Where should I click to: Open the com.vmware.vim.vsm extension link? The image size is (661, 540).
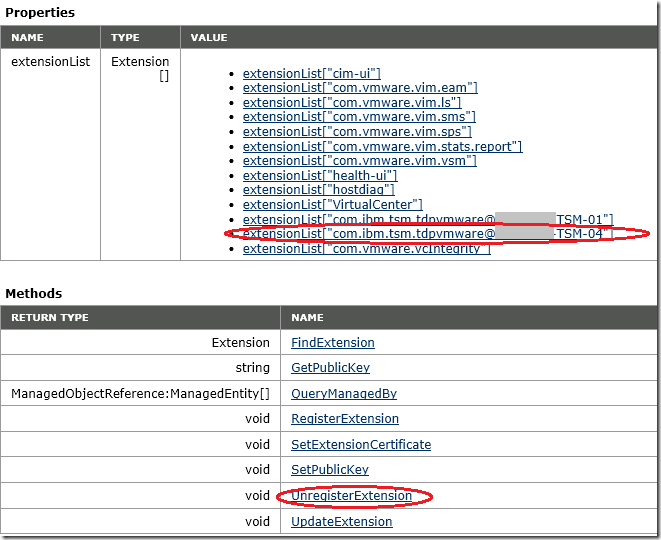[x=358, y=160]
